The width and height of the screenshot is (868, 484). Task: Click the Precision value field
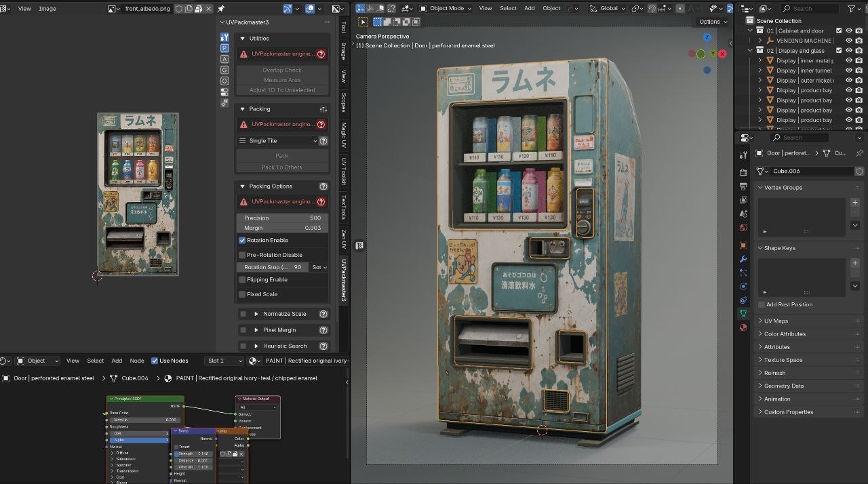click(x=282, y=218)
